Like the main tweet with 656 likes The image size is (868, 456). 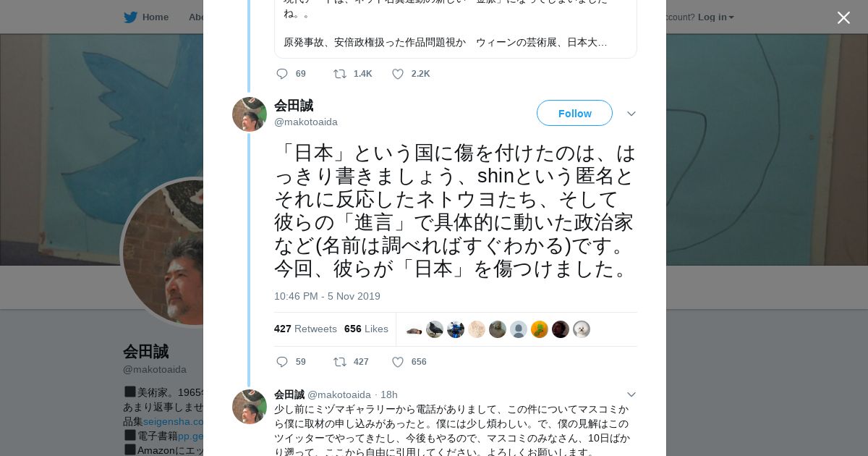click(398, 362)
